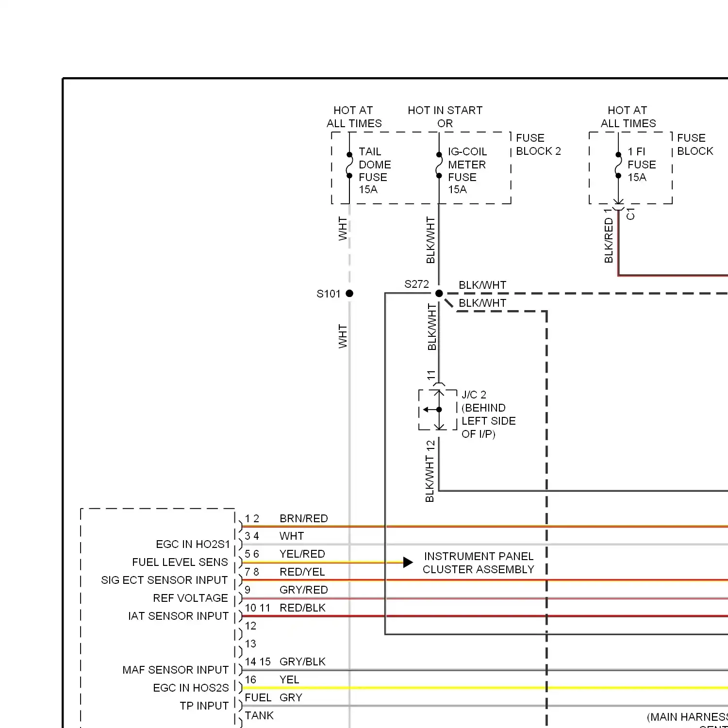Select the FUSE BLOCK 2 label
This screenshot has width=728, height=728.
pos(538,145)
